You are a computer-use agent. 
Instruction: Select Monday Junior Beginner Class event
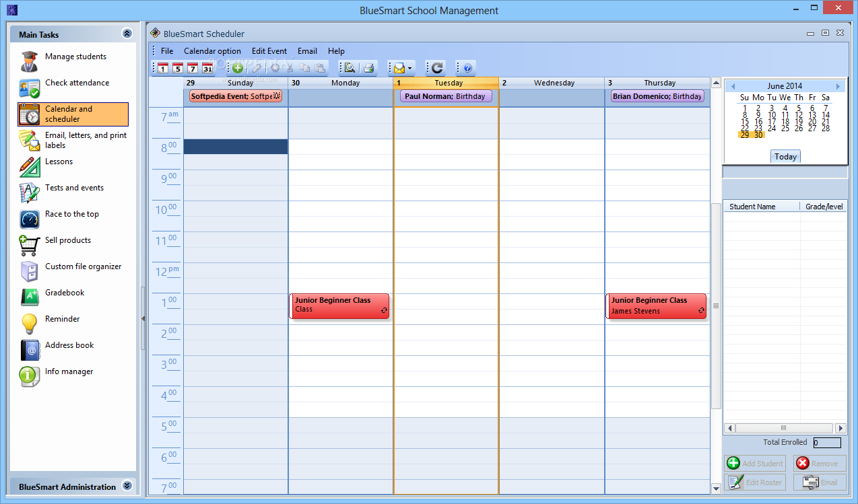point(339,305)
